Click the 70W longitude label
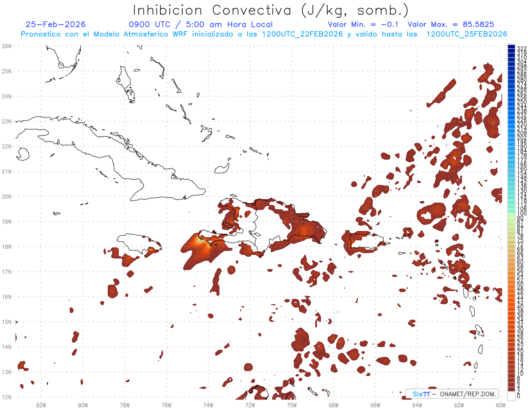Viewport: 532px width, 411px height. click(x=292, y=404)
